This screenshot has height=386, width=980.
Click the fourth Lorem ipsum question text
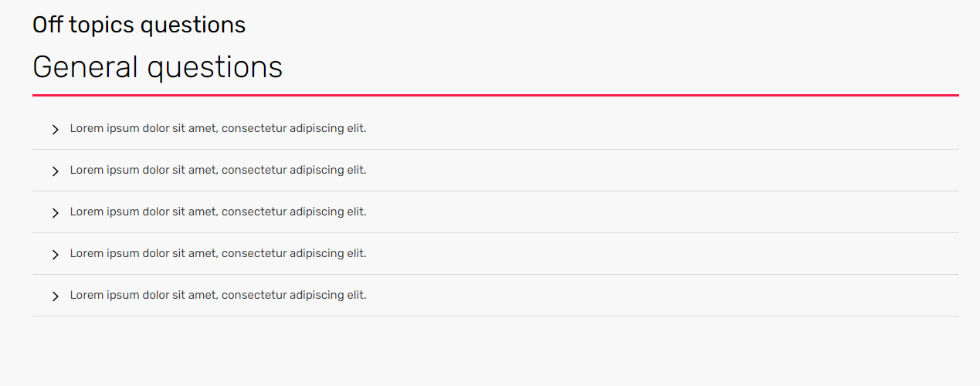(218, 253)
